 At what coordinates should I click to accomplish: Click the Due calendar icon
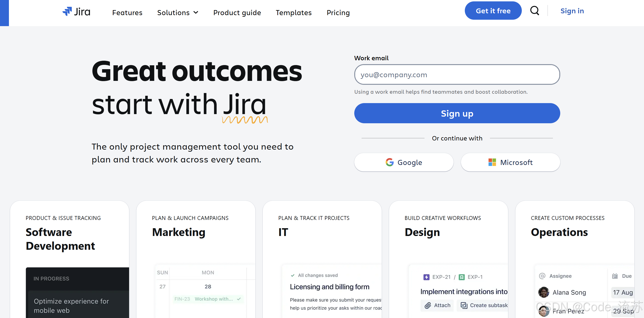pos(615,276)
